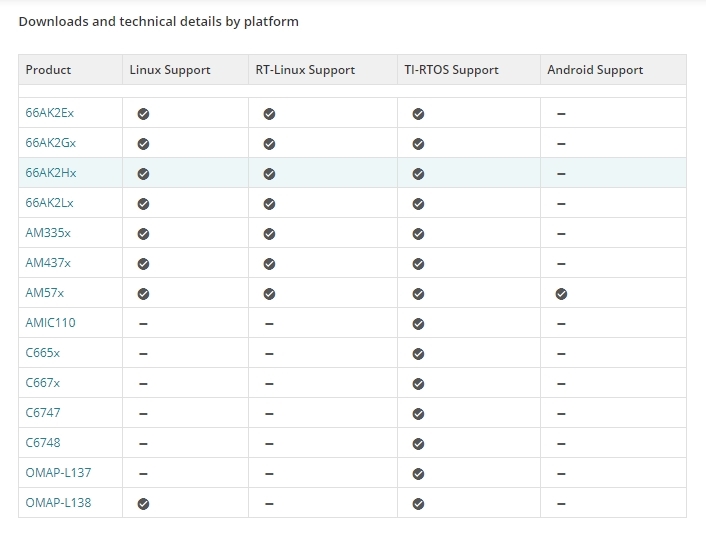This screenshot has height=538, width=706.
Task: Click the TI-RTOS Support checkmark for 66AK2Hx
Action: pyautogui.click(x=418, y=174)
